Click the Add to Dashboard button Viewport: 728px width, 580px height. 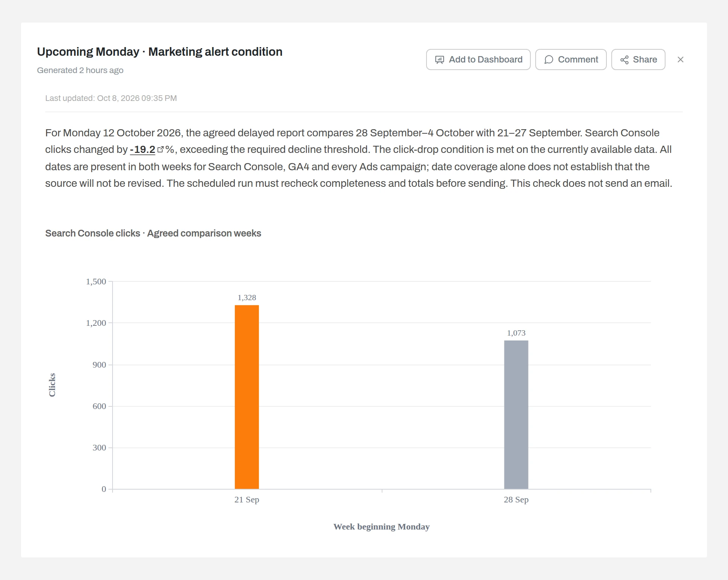[x=478, y=60]
